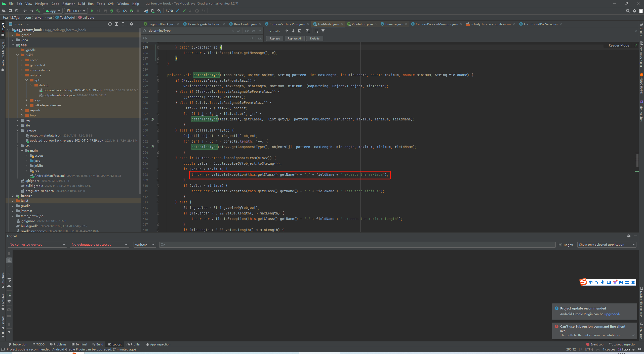The height and width of the screenshot is (354, 644).
Task: Toggle Select All Occurrences in find bar
Action: (x=308, y=31)
